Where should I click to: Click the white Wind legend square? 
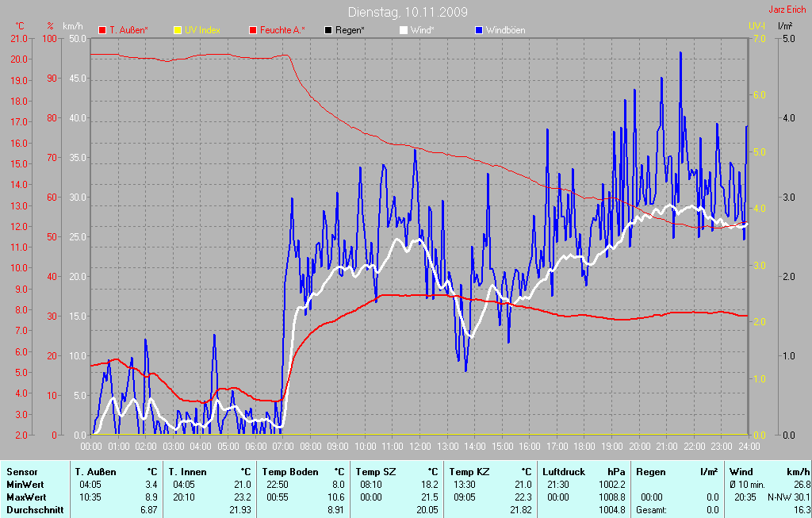click(404, 30)
